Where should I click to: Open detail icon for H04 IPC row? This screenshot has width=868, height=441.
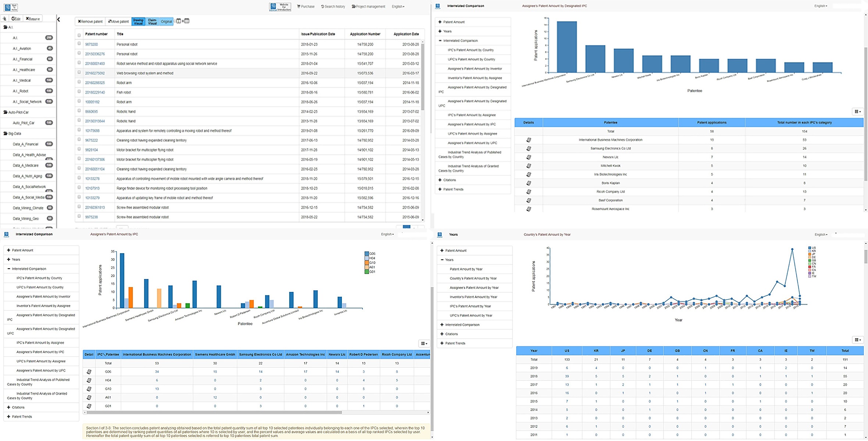pyautogui.click(x=89, y=380)
